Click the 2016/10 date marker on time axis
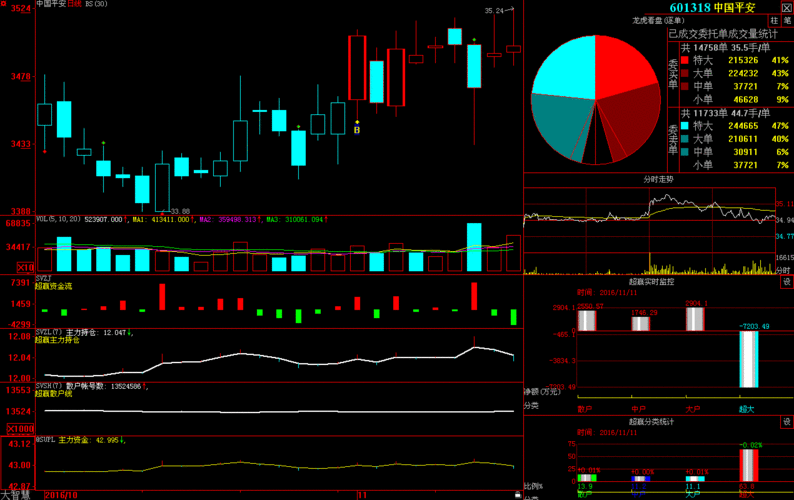 [x=61, y=495]
